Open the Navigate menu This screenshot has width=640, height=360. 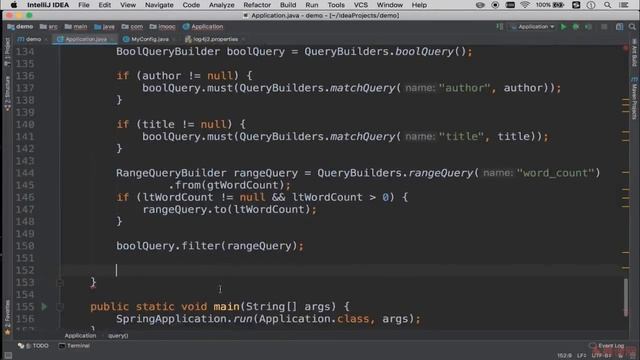point(159,5)
